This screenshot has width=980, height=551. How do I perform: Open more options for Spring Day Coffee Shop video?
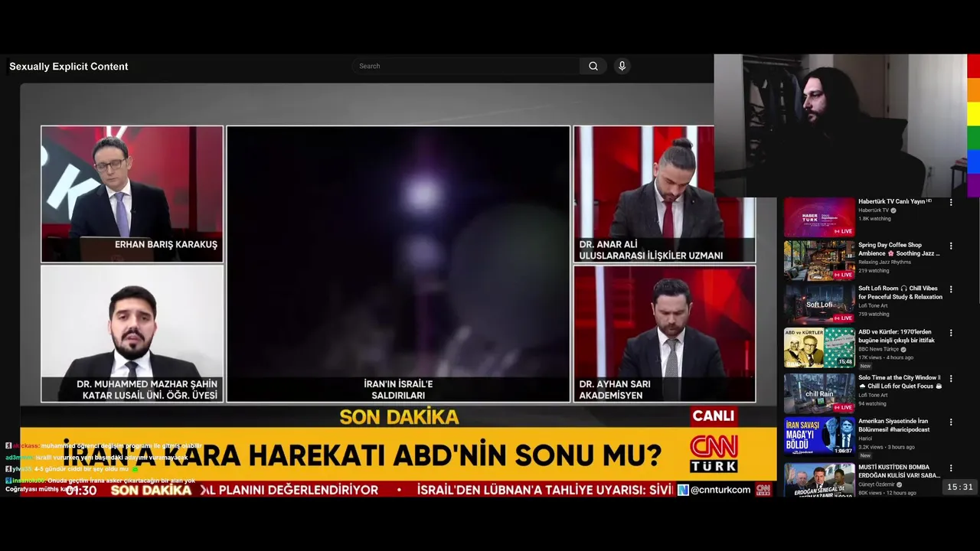click(951, 246)
